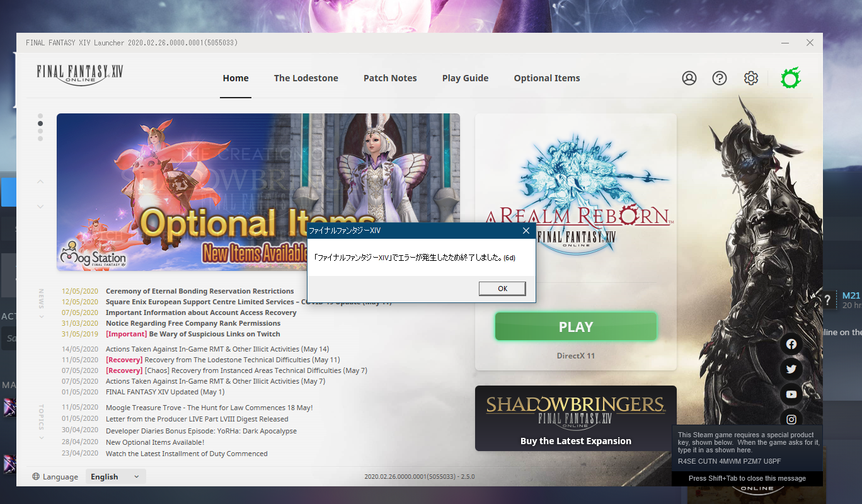Screen dimensions: 862x504
Task: Open the Facebook social link
Action: point(791,344)
